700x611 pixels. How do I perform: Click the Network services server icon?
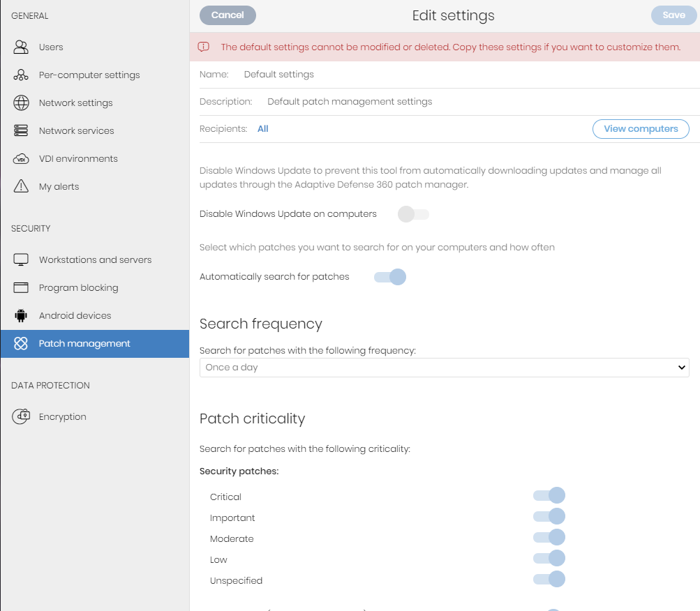21,131
